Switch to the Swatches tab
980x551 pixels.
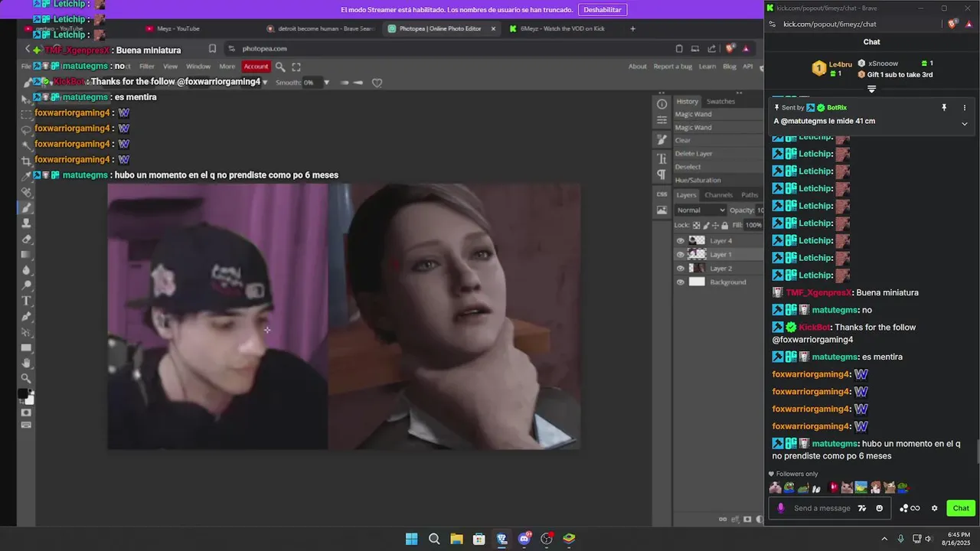(720, 101)
